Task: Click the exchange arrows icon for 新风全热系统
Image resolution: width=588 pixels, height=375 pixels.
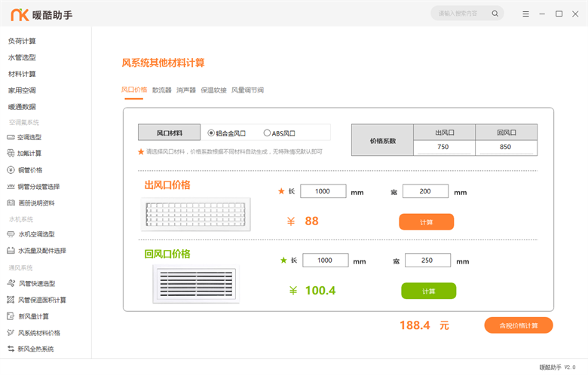Action: click(x=11, y=349)
